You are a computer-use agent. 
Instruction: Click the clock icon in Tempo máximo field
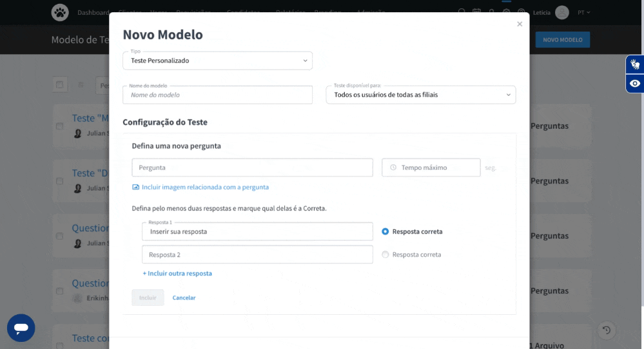[x=393, y=167]
